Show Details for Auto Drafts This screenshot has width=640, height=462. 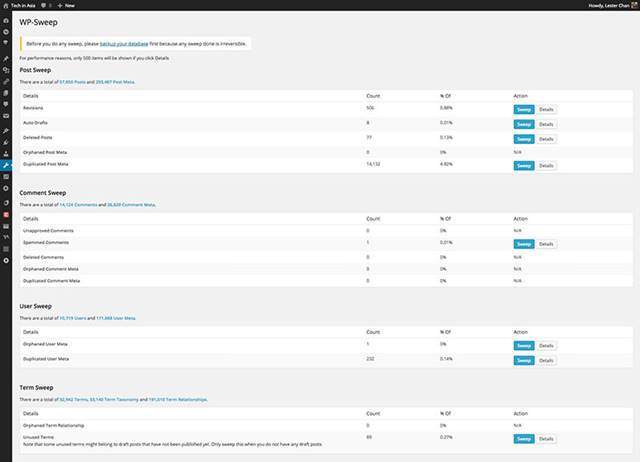546,124
